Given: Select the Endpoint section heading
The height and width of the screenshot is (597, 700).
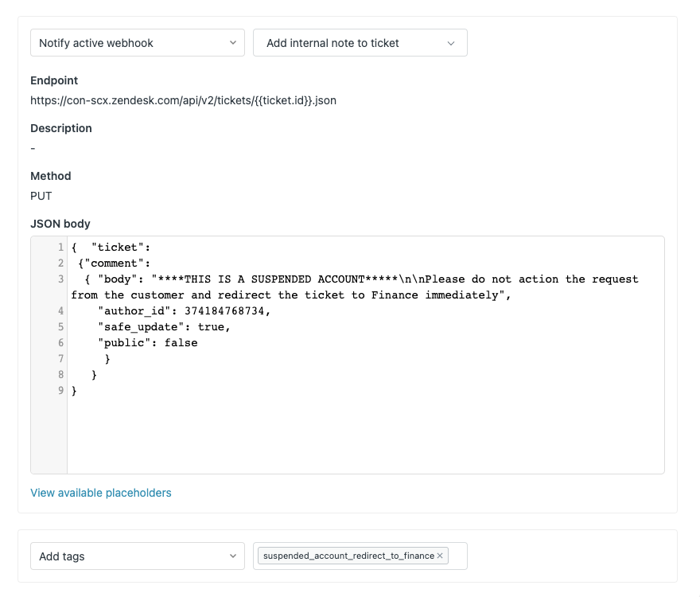Looking at the screenshot, I should point(53,80).
